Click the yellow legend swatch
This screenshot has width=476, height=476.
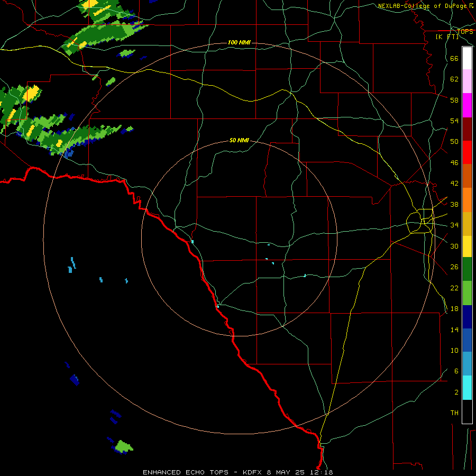pos(467,246)
